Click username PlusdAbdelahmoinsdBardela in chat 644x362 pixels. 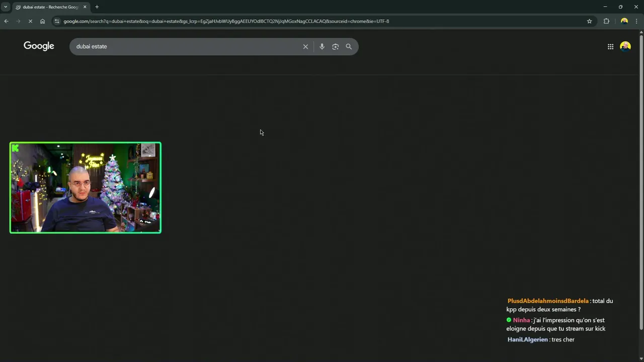(548, 301)
